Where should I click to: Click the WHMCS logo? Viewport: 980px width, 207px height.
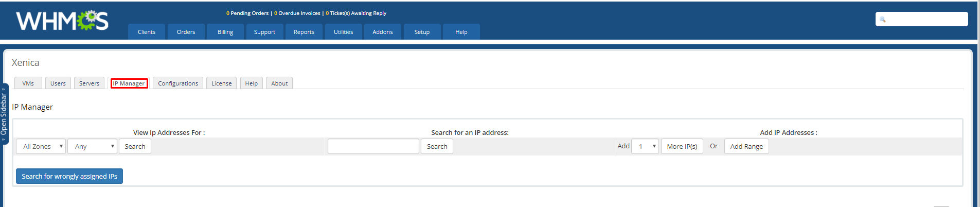click(62, 21)
